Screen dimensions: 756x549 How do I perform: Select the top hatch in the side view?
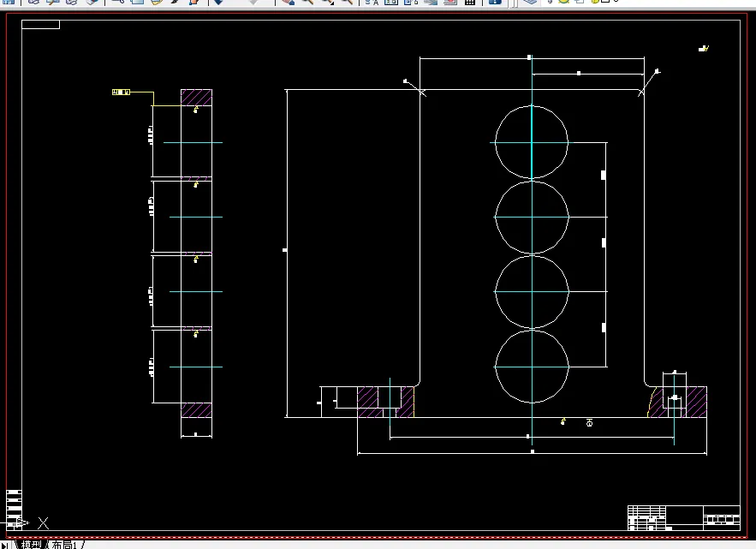(196, 98)
